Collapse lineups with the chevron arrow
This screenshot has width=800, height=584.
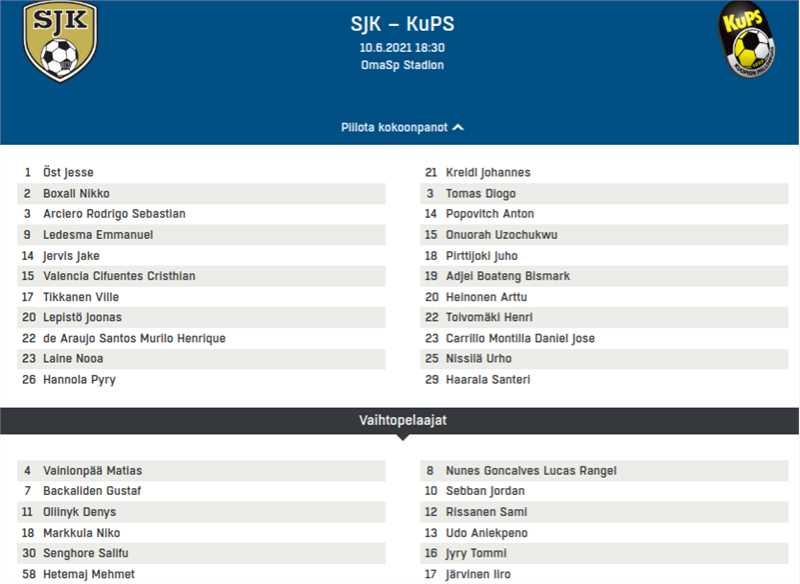tap(458, 128)
